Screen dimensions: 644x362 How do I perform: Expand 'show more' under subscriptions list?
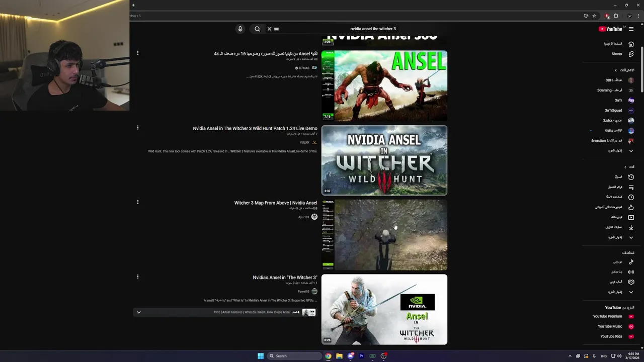pyautogui.click(x=620, y=150)
